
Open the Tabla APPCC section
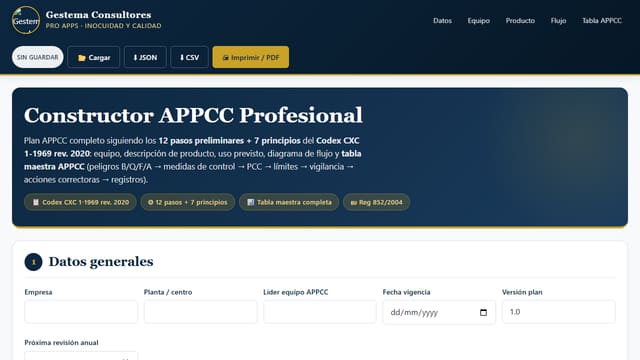(602, 20)
